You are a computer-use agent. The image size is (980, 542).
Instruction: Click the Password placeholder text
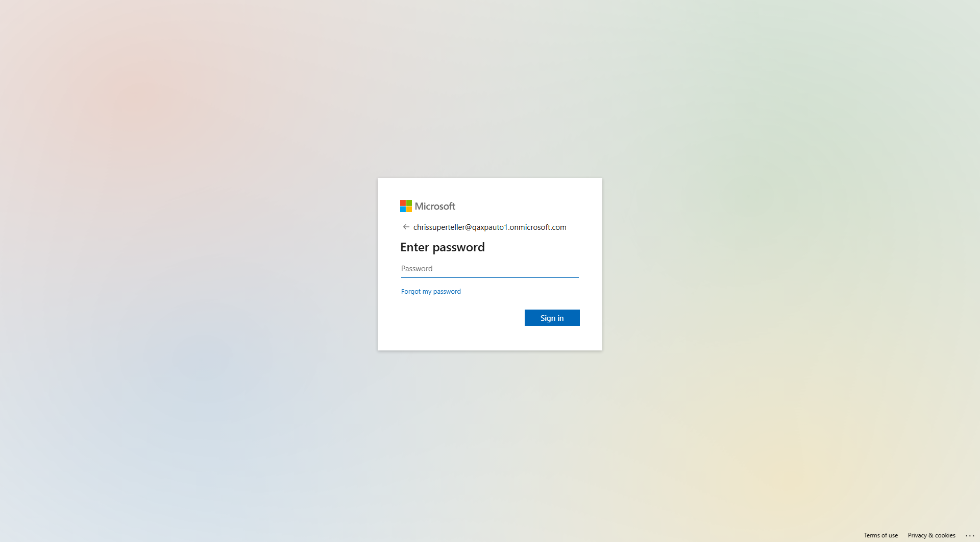tap(416, 269)
